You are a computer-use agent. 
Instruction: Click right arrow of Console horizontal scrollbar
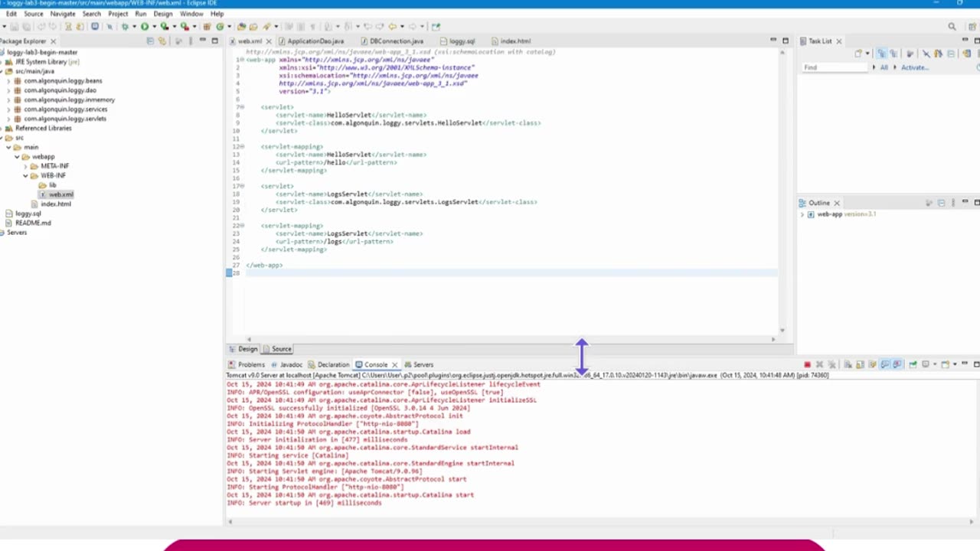coord(972,521)
